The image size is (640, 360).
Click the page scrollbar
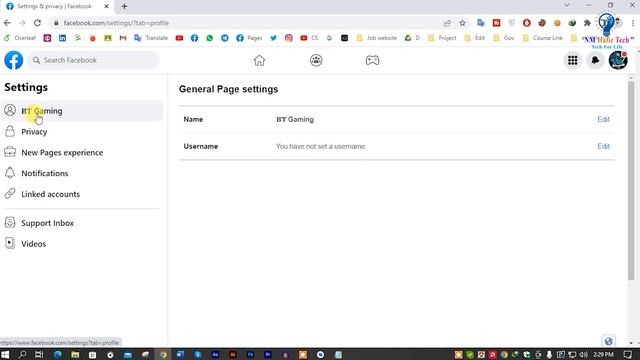click(x=631, y=180)
